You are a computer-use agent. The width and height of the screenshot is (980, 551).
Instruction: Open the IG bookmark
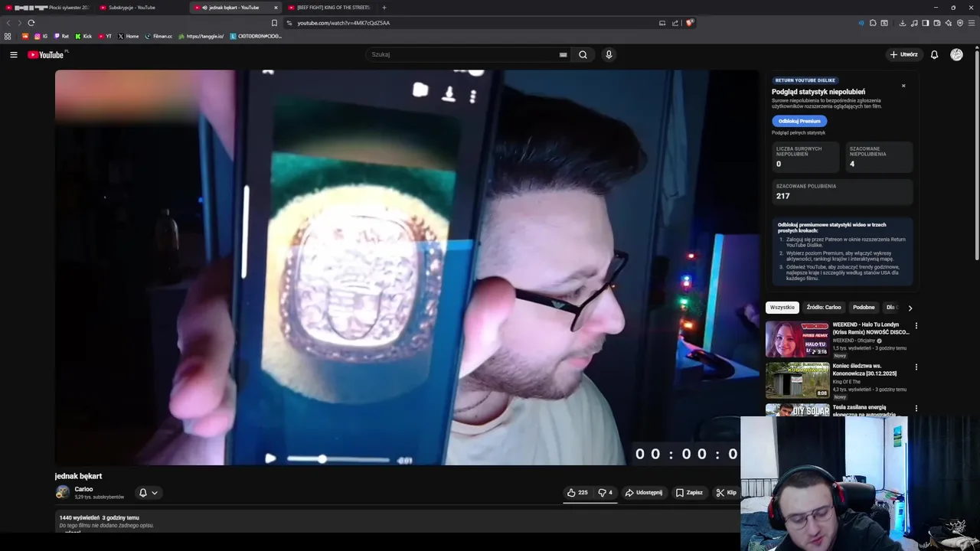[x=41, y=36]
